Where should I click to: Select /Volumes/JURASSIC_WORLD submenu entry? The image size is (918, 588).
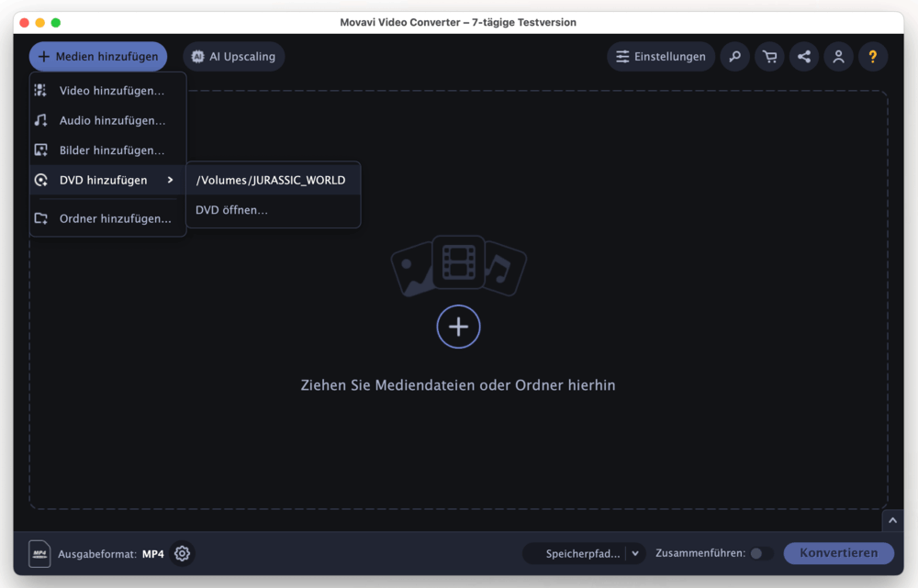pyautogui.click(x=273, y=180)
